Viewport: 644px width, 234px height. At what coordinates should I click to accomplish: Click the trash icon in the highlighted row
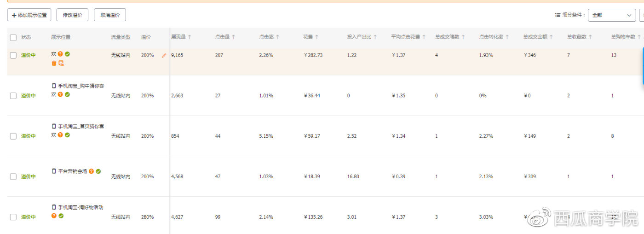[54, 63]
